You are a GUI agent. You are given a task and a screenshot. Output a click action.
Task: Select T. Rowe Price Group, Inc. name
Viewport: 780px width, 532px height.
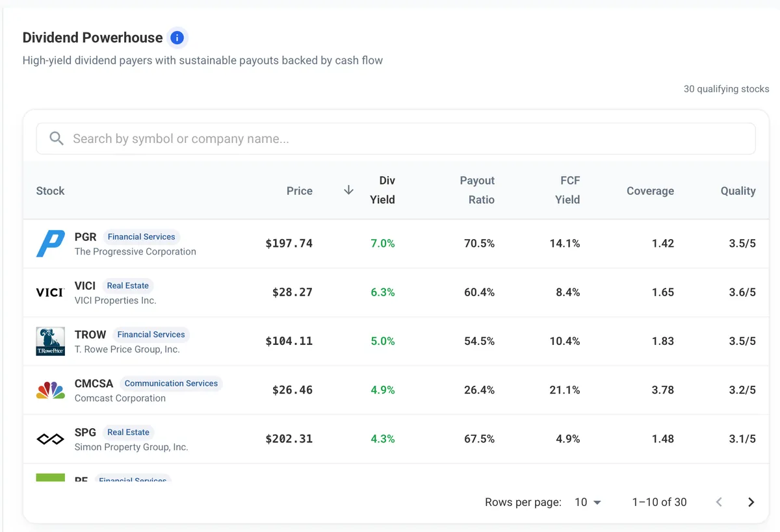[127, 349]
